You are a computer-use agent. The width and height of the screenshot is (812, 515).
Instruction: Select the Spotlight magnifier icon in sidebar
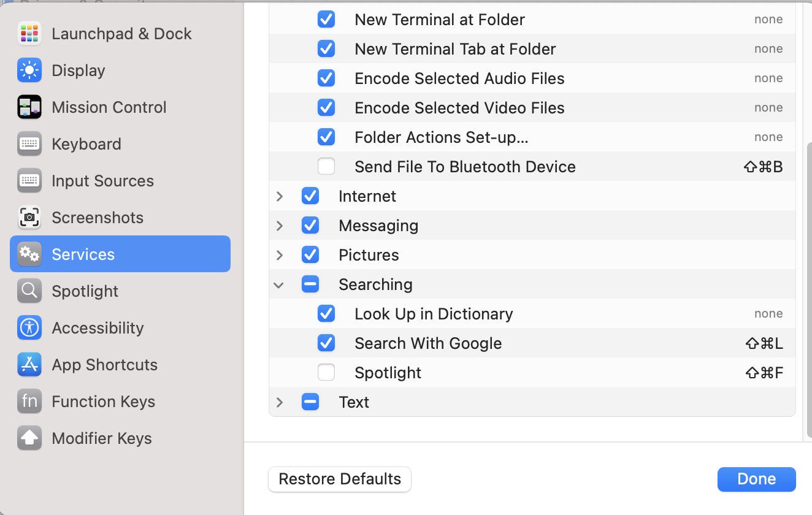click(29, 291)
